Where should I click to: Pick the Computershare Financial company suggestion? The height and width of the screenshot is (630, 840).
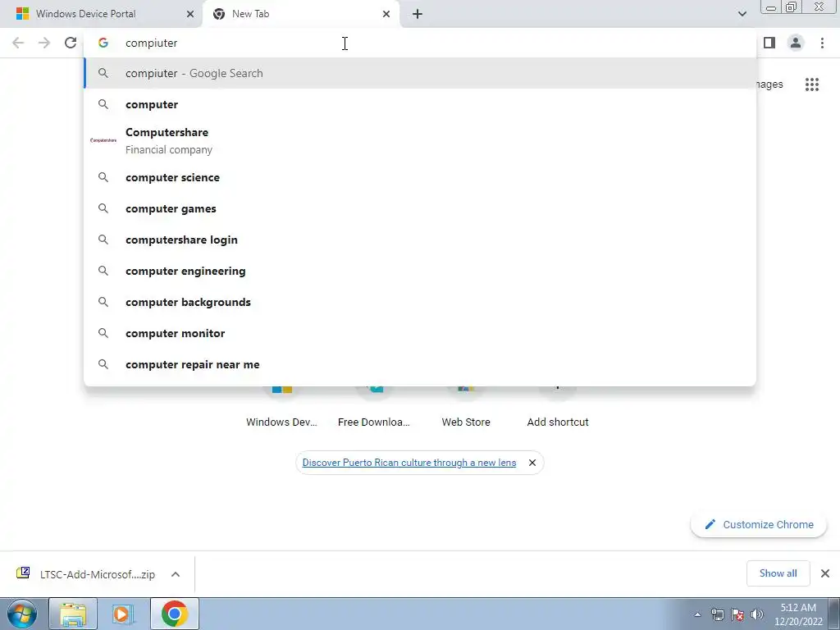(x=420, y=140)
